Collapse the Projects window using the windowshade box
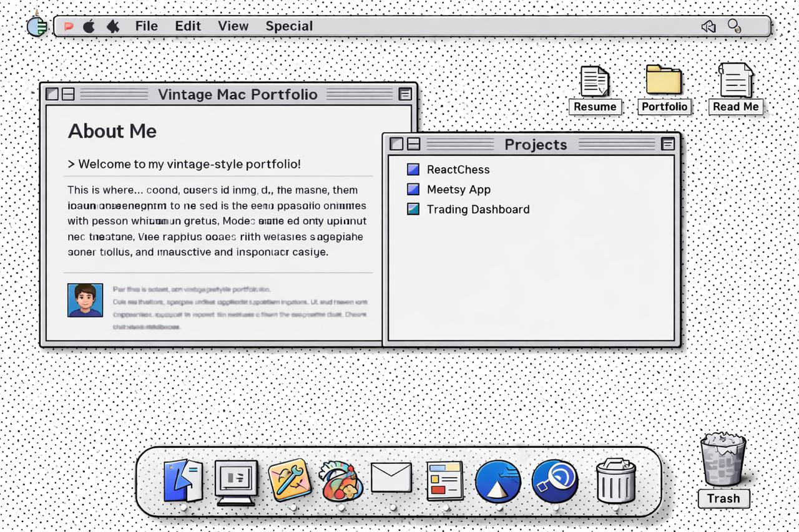Viewport: 799px width, 532px height. 667,144
